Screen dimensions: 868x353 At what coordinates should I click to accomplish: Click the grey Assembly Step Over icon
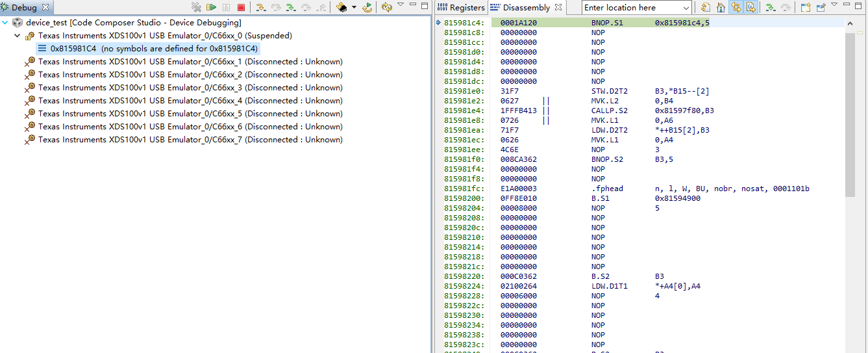(306, 8)
